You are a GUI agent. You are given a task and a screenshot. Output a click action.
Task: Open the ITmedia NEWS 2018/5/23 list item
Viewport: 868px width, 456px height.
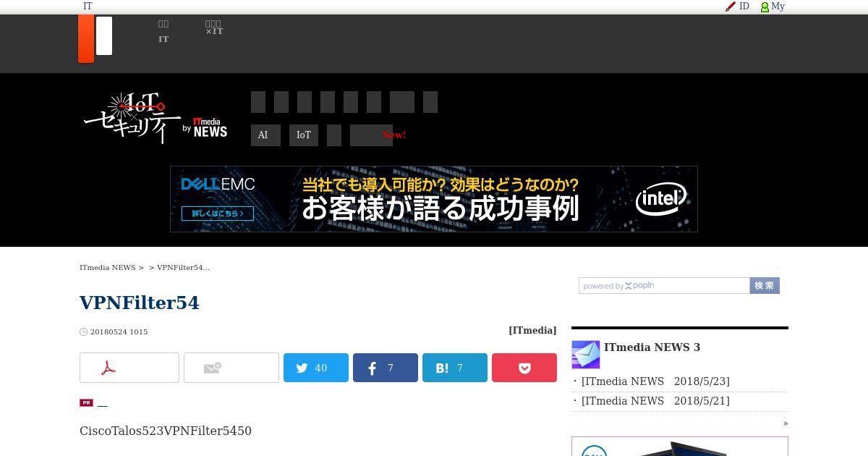655,381
